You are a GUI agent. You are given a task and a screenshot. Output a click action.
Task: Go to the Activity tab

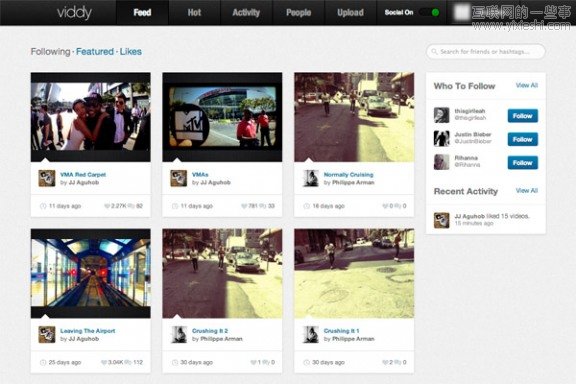point(246,12)
